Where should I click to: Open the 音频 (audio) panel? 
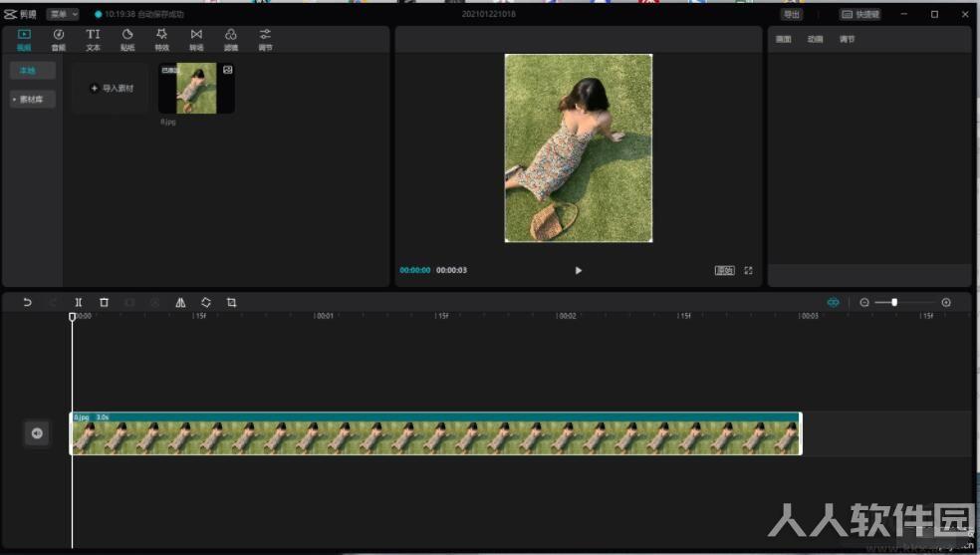click(x=58, y=40)
